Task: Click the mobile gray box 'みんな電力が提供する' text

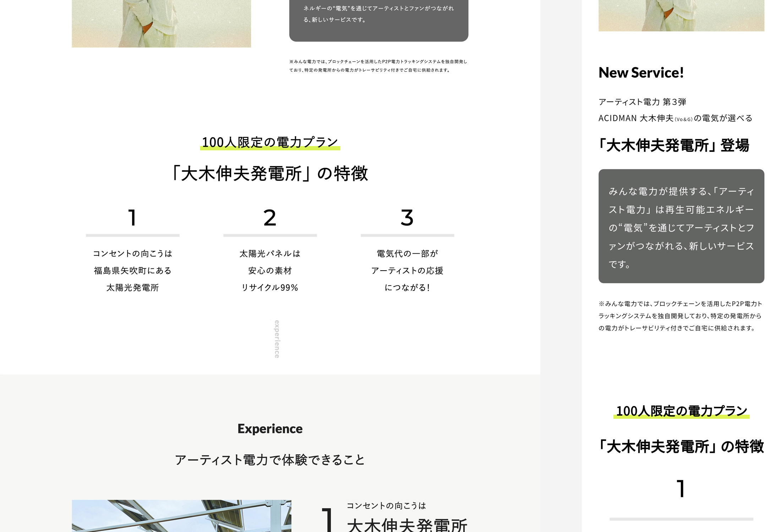Action: [681, 227]
